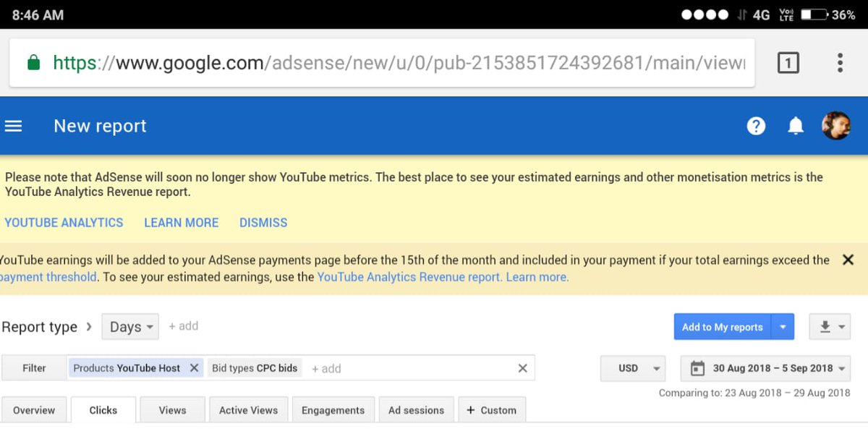868x434 pixels.
Task: Tap the google.com address bar URL
Action: coord(399,63)
